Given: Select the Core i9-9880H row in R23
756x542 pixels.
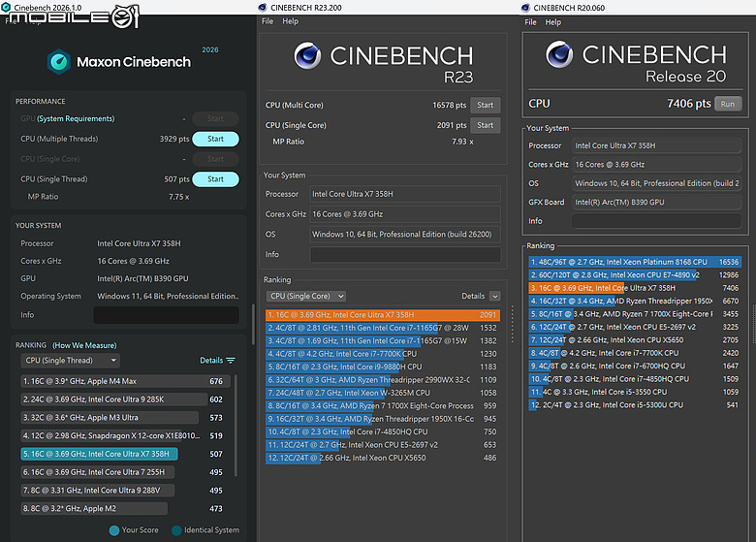Looking at the screenshot, I should [x=382, y=367].
